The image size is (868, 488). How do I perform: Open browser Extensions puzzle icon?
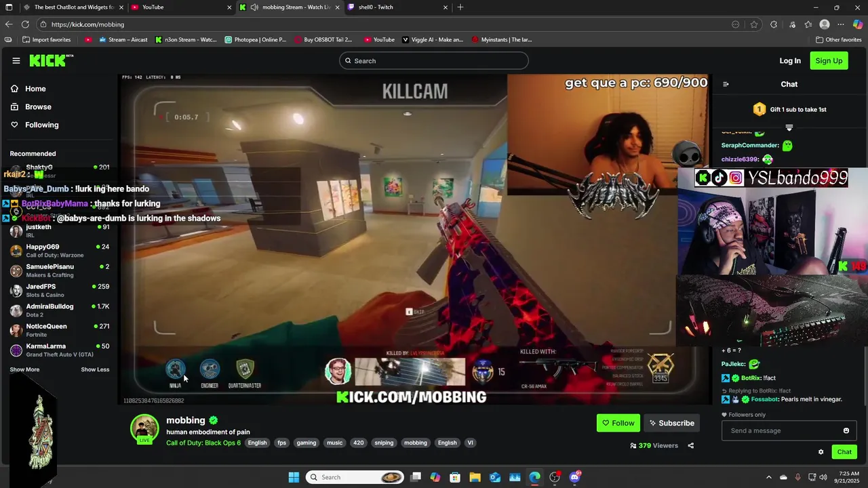click(x=774, y=24)
